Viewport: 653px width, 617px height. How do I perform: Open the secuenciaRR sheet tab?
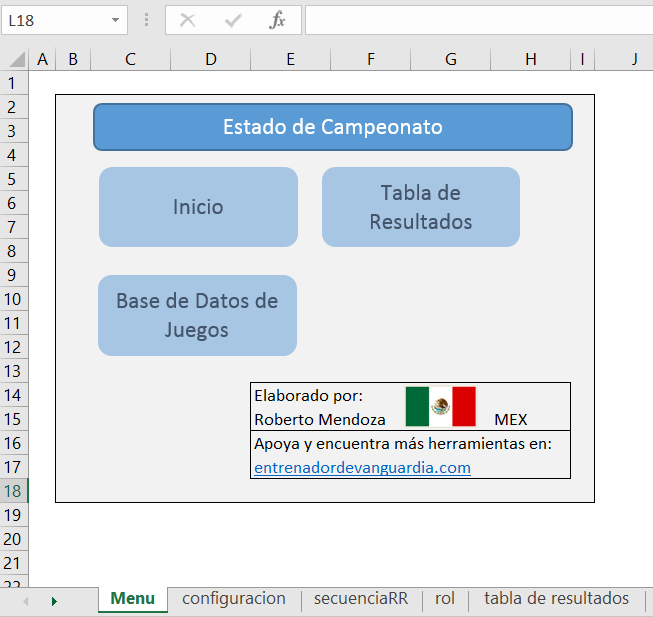point(360,599)
